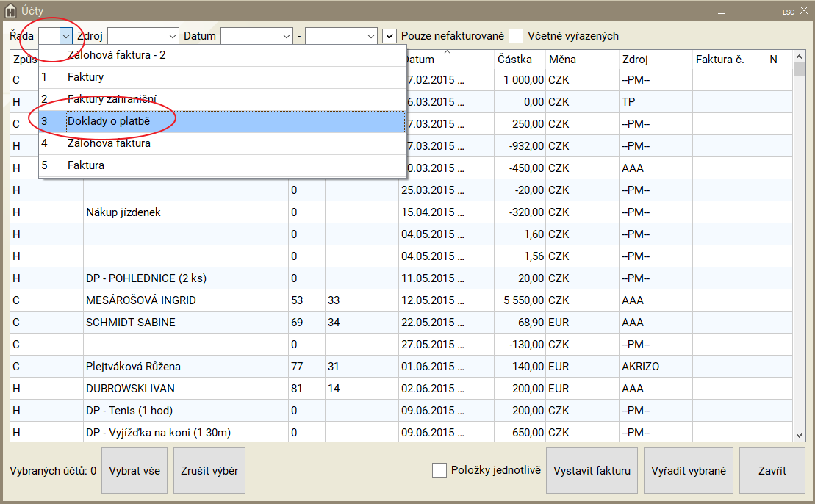This screenshot has width=815, height=504.
Task: Collapse the Řada dropdown using its arrow
Action: click(66, 36)
